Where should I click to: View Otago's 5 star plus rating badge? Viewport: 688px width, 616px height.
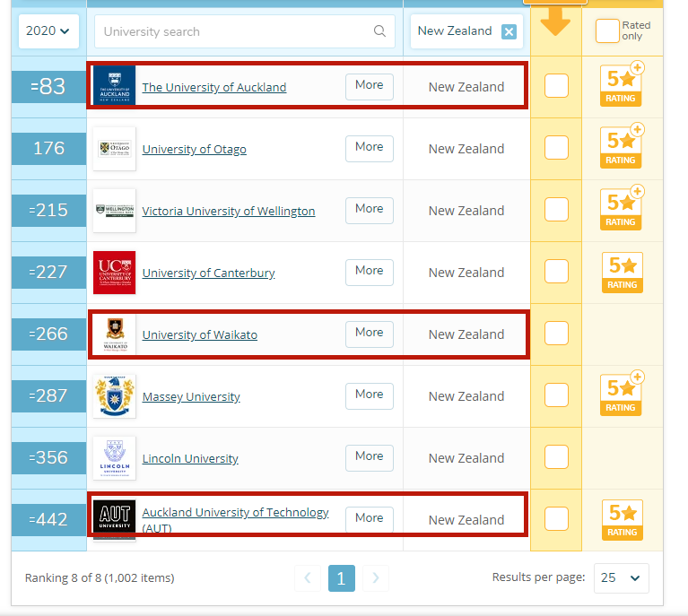click(622, 146)
